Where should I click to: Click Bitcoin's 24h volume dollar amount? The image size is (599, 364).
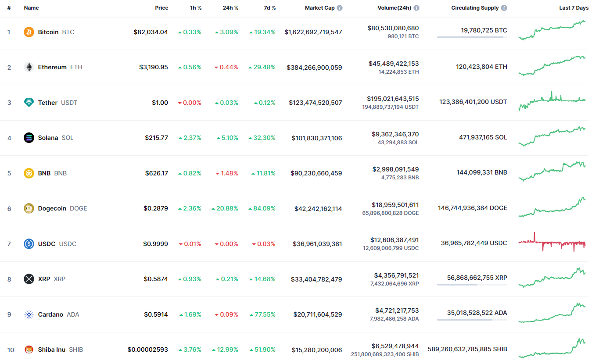click(393, 28)
